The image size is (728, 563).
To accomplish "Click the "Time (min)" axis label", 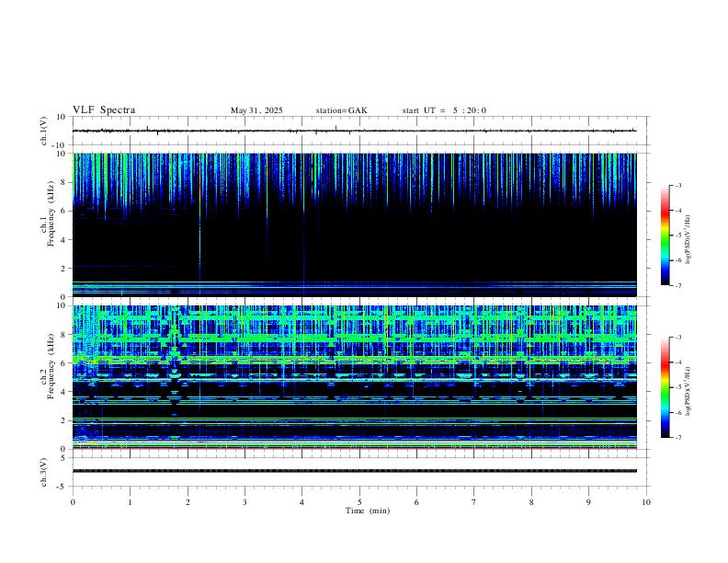I will (368, 511).
